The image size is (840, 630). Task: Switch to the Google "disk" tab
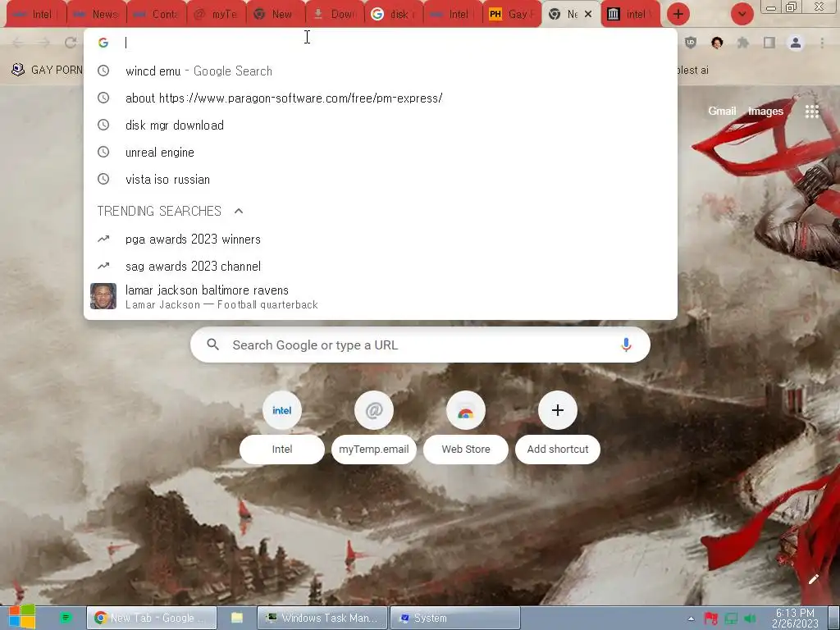pyautogui.click(x=393, y=15)
